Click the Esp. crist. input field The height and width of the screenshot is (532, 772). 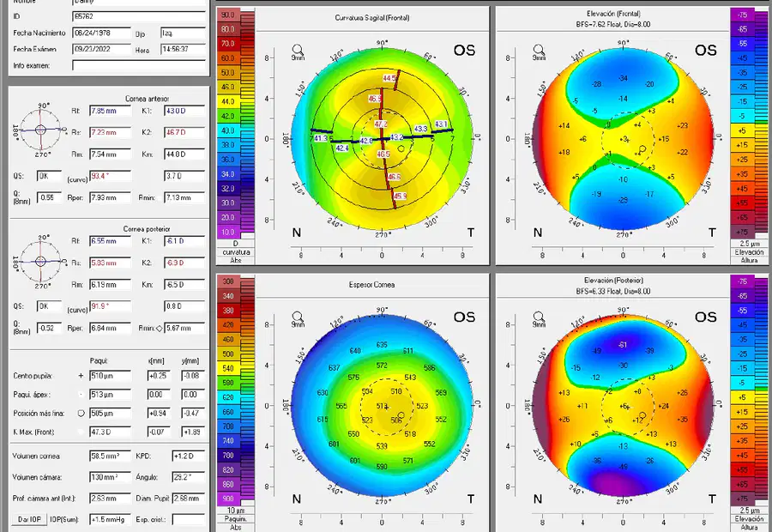pos(189,520)
